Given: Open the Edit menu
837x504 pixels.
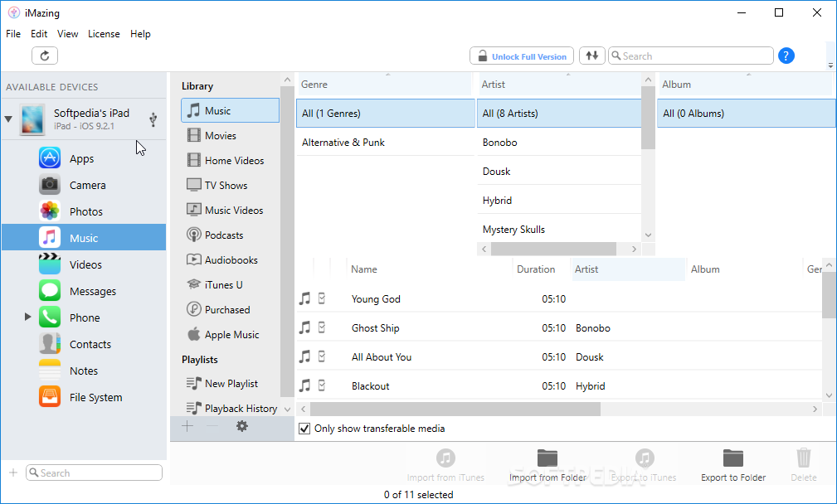Looking at the screenshot, I should pos(39,34).
